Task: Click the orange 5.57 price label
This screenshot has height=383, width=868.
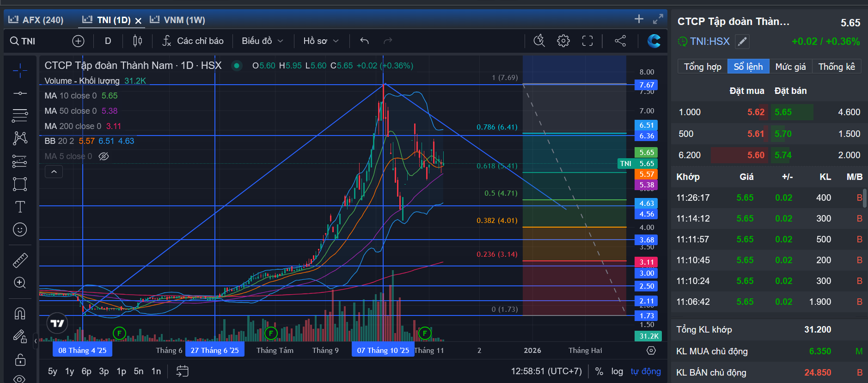Action: pyautogui.click(x=646, y=174)
